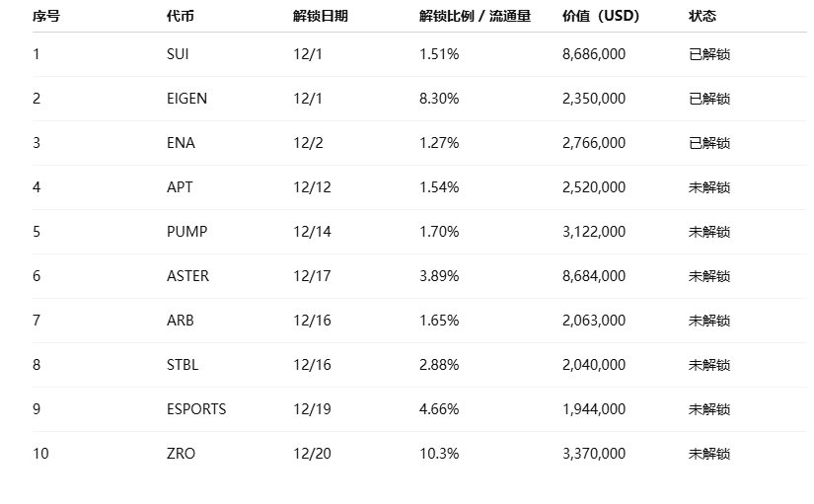Click the 解锁比例 / 流通量 column header
The image size is (814, 504).
pos(475,16)
